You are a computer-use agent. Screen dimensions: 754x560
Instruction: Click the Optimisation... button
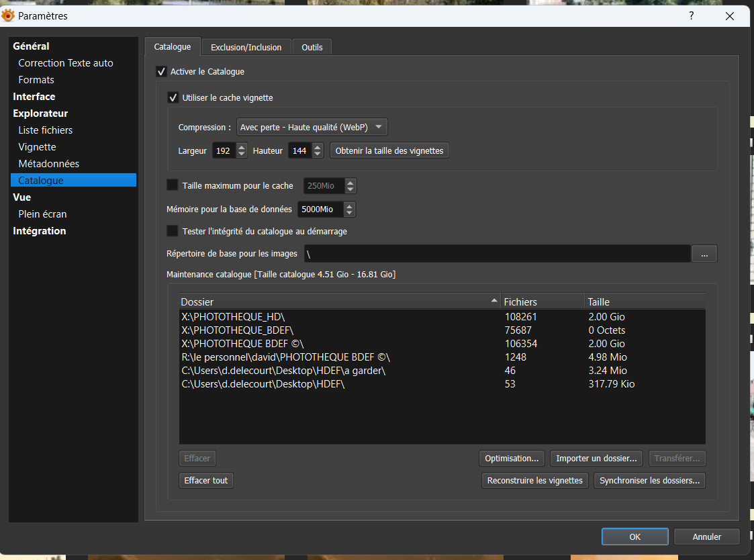point(512,458)
